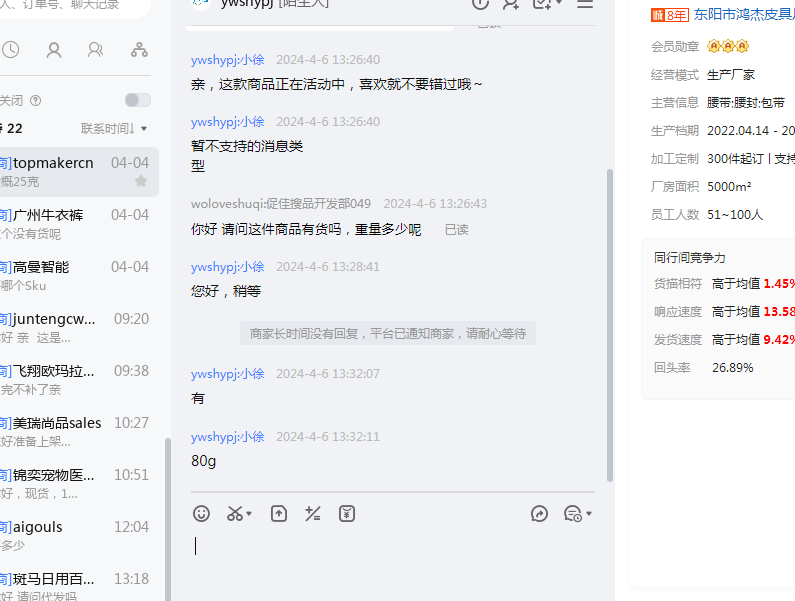Insert an emoji with the smiley icon
795x601 pixels.
201,514
